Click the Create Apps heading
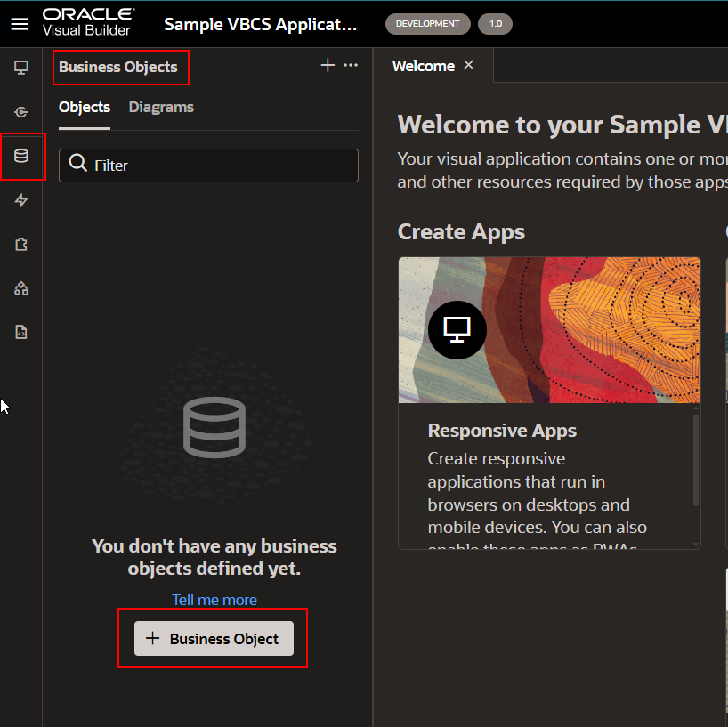The width and height of the screenshot is (728, 727). (x=461, y=231)
